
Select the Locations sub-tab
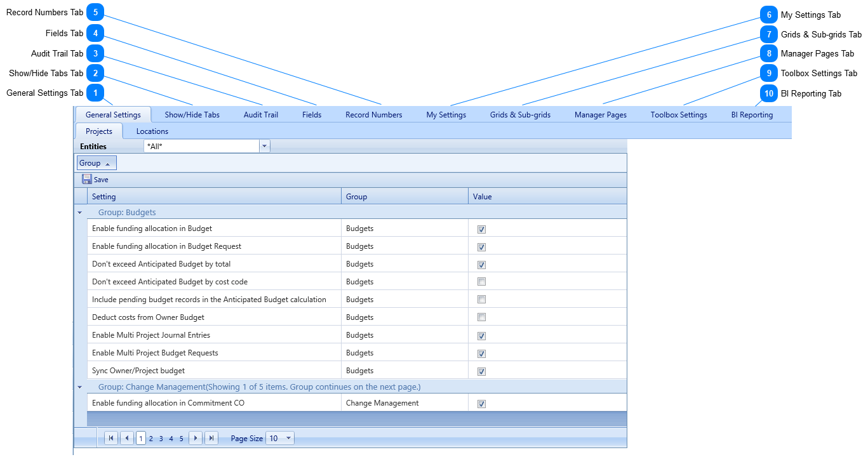152,131
